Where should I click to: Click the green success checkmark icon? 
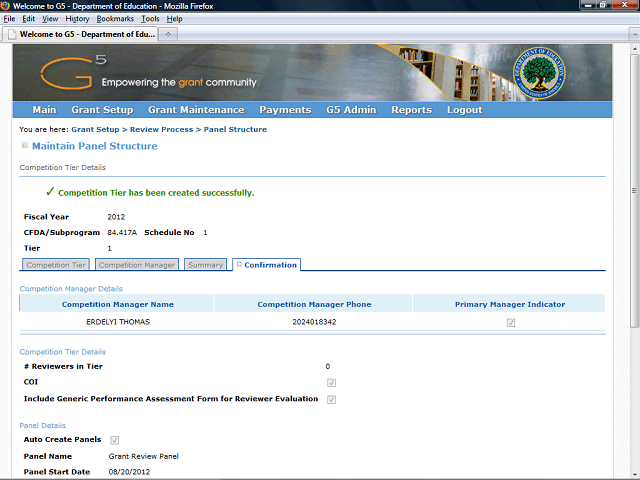(50, 191)
